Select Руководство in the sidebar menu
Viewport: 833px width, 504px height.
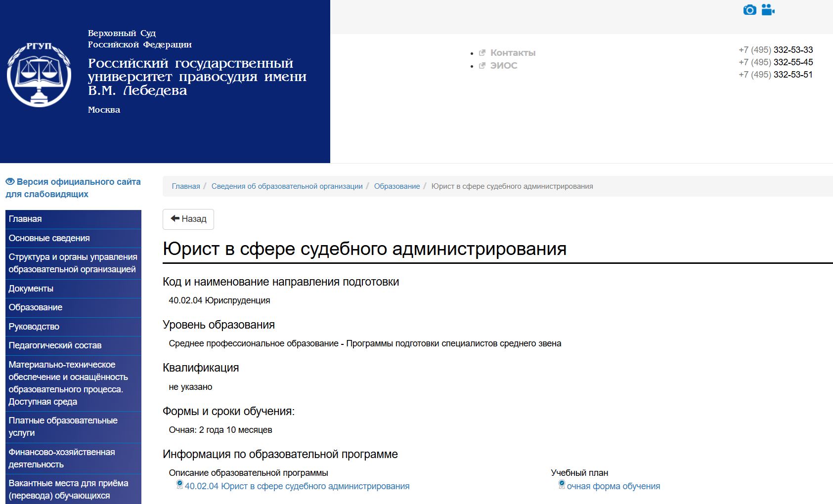pyautogui.click(x=73, y=327)
